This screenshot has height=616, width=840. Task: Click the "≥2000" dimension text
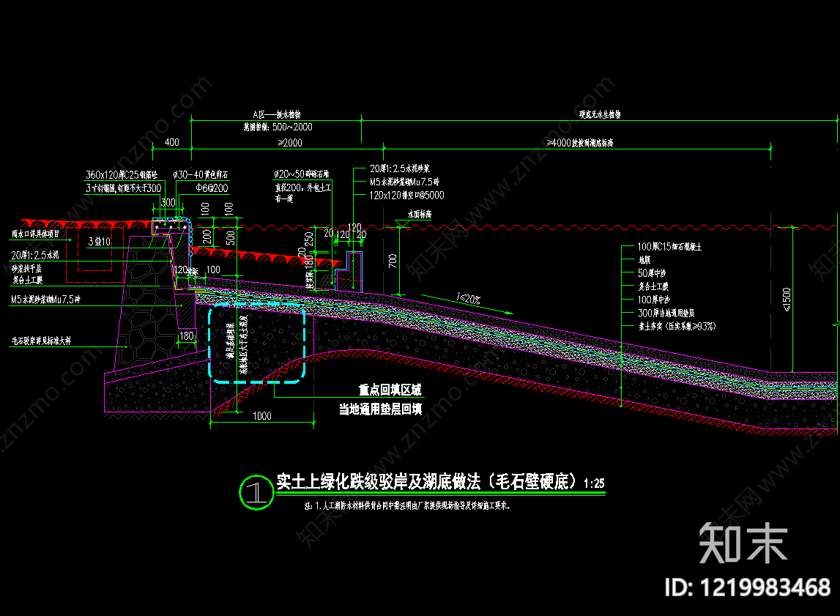[290, 143]
